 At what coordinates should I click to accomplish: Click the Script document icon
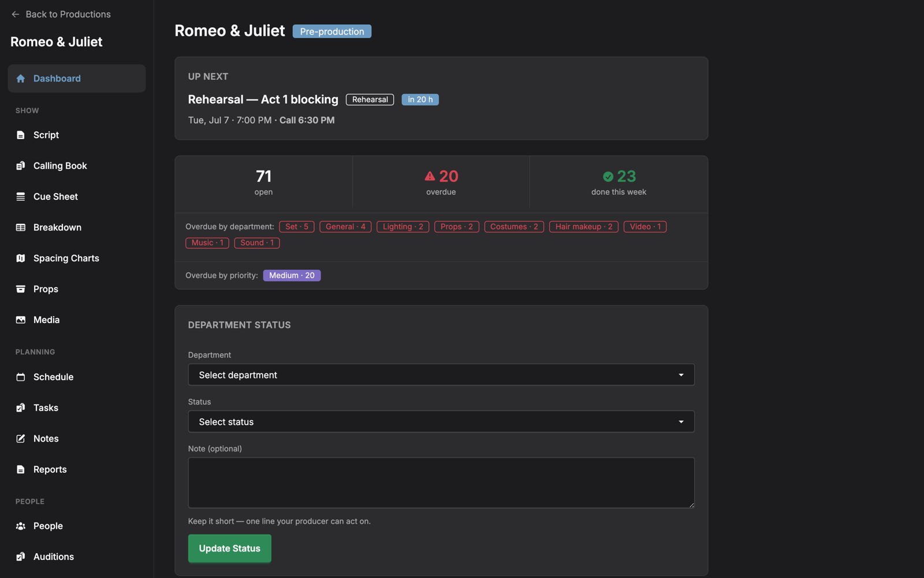pos(21,135)
